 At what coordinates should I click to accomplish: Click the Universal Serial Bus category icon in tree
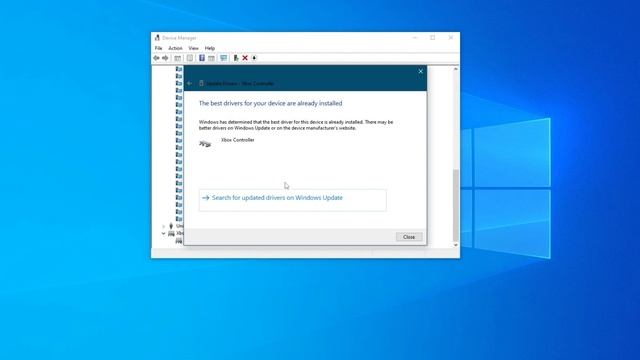(171, 226)
